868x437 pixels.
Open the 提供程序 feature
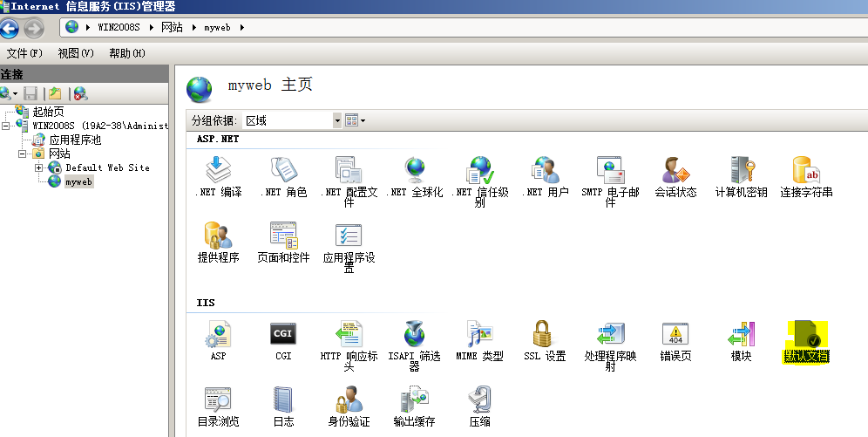tap(218, 242)
